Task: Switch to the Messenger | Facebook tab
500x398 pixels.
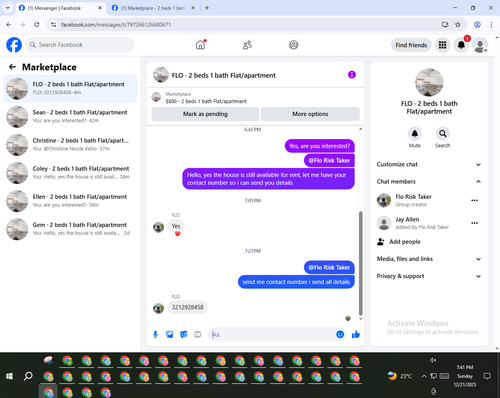Action: (60, 8)
